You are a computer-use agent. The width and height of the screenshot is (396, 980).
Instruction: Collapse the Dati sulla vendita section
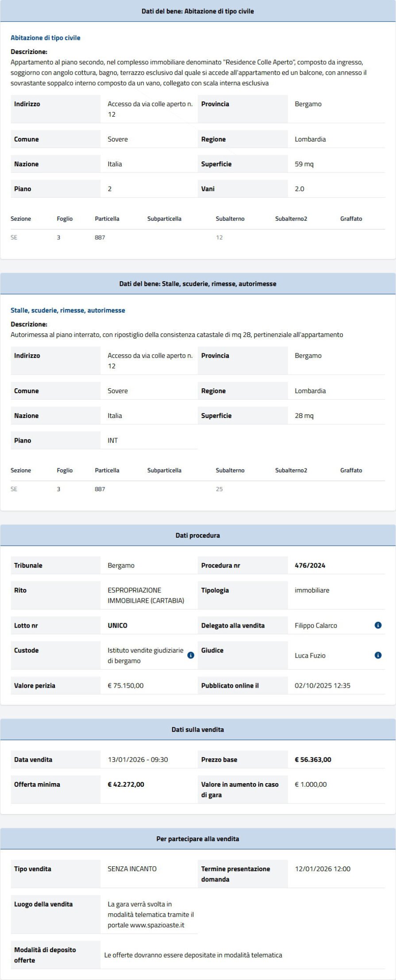198,729
